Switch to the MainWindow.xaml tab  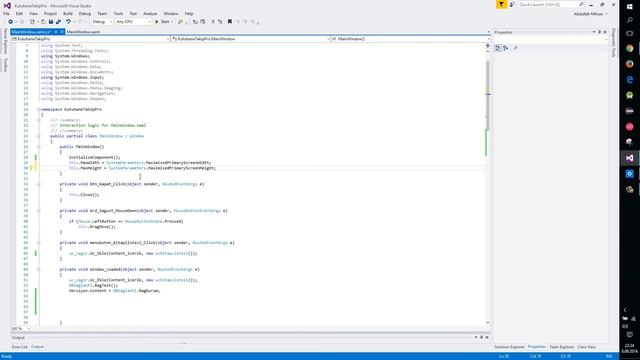coord(84,32)
